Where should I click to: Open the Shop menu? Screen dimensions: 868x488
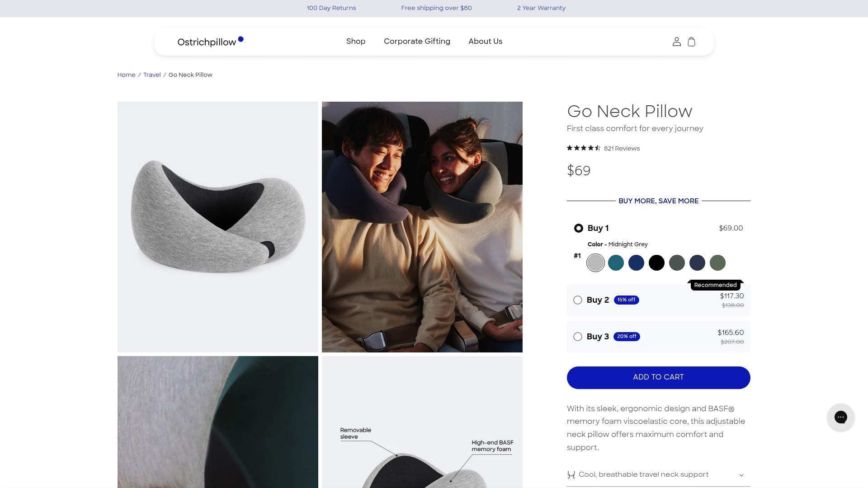(x=356, y=41)
